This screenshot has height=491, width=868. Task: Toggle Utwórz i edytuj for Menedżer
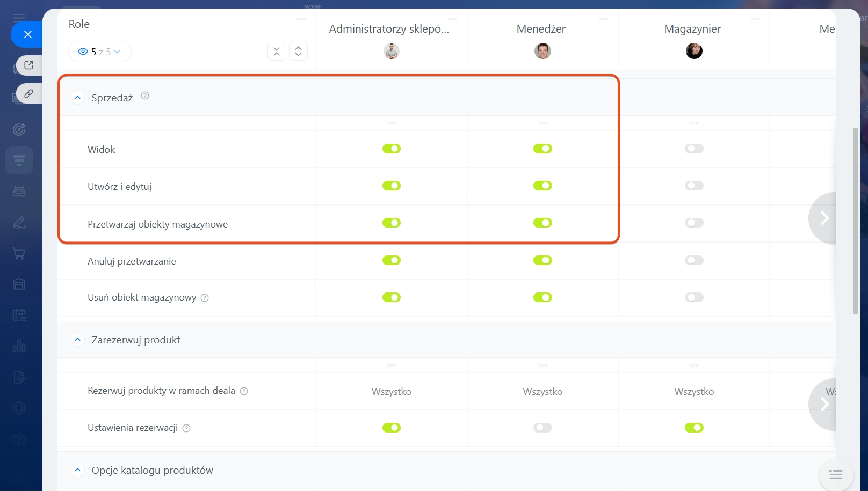pos(542,186)
